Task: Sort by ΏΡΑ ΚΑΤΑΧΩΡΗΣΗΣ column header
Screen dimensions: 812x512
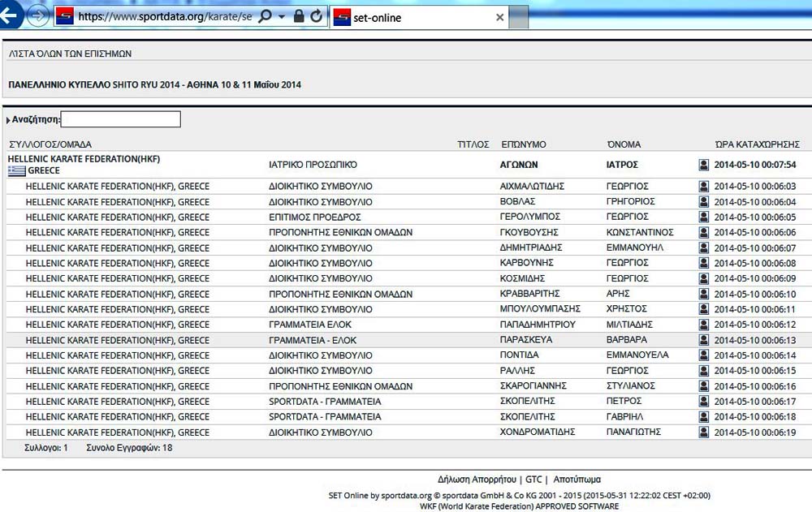Action: 757,144
